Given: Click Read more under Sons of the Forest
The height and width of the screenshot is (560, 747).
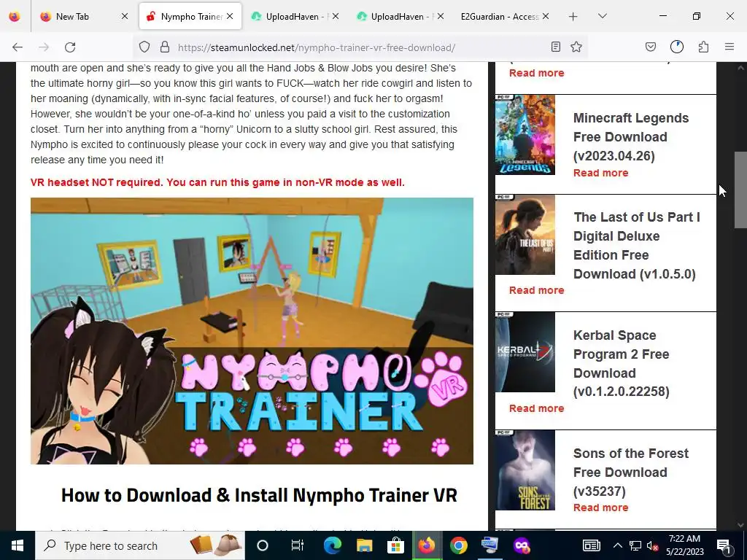Looking at the screenshot, I should tap(600, 507).
